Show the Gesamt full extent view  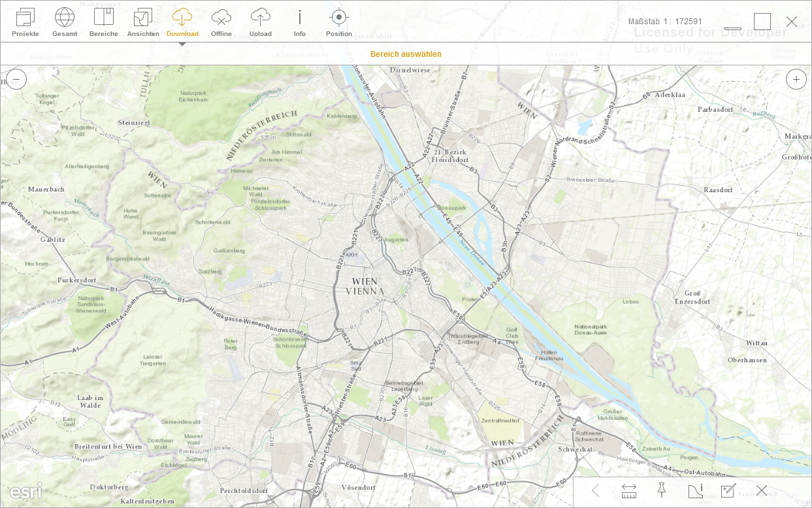[65, 22]
